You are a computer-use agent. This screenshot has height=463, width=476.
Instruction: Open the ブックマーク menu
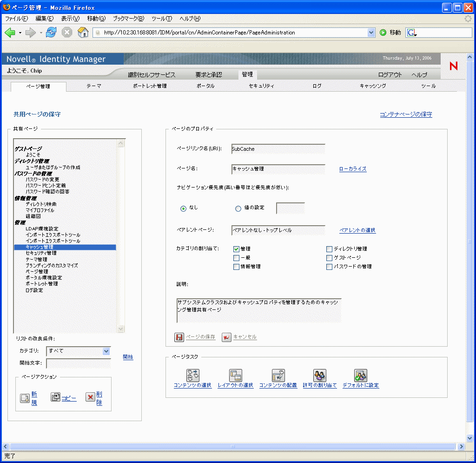pos(128,19)
